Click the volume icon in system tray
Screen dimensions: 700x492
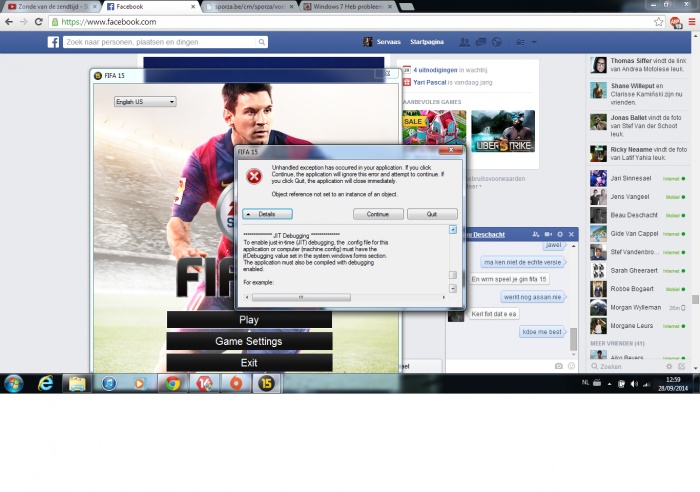click(x=634, y=384)
